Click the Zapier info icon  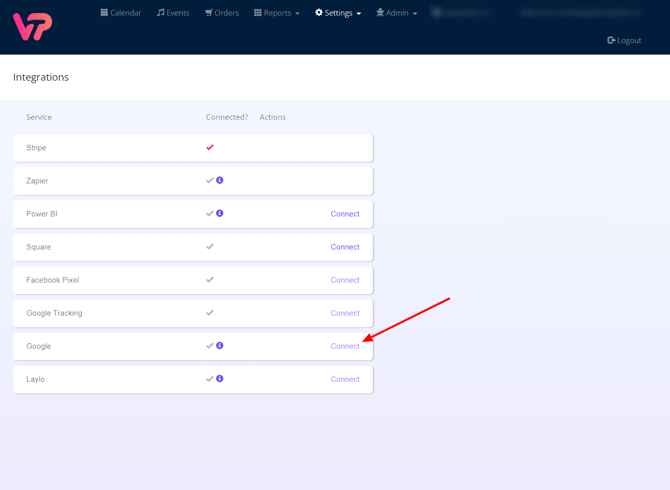(220, 180)
